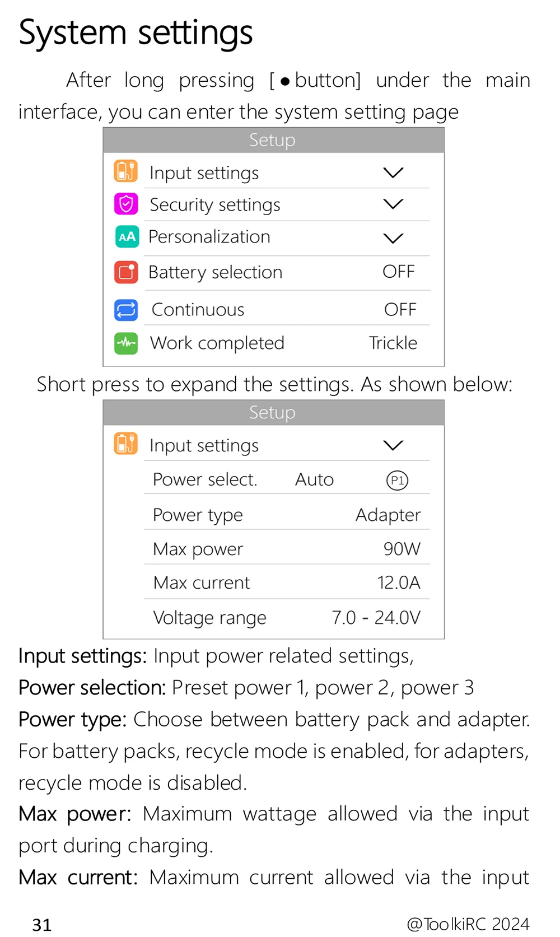This screenshot has width=560, height=937.
Task: Click the teal Personalization AA icon
Action: 127,237
